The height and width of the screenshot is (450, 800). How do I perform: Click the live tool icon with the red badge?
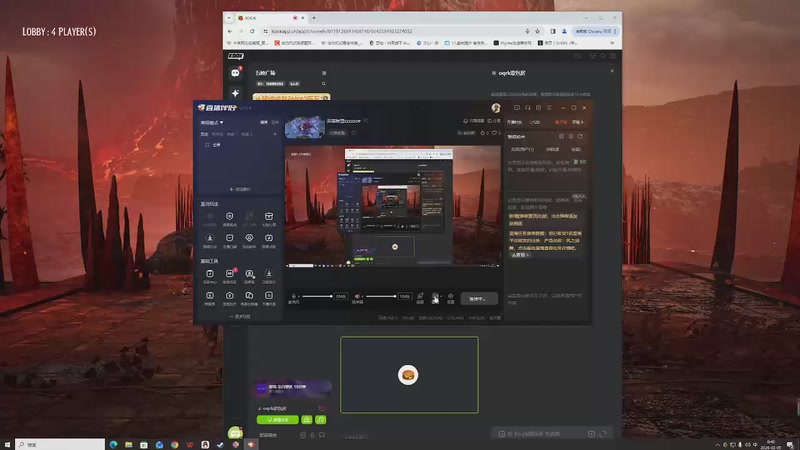click(x=230, y=274)
